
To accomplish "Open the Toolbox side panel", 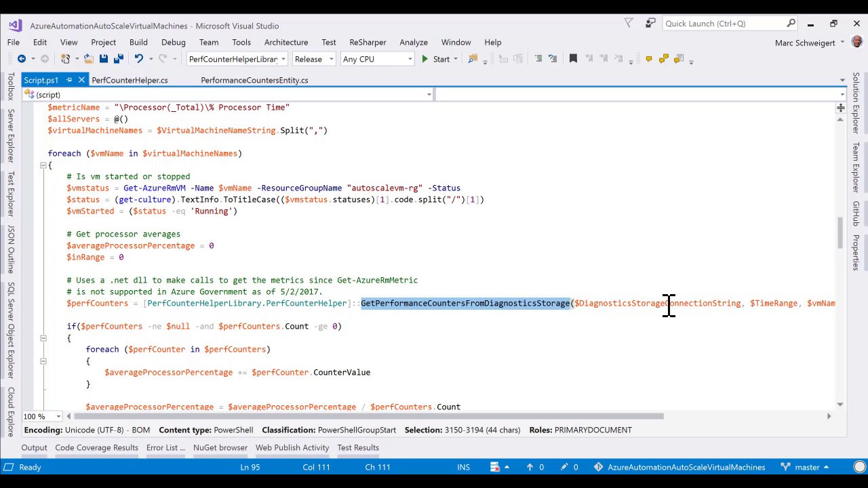I will pos(11,87).
